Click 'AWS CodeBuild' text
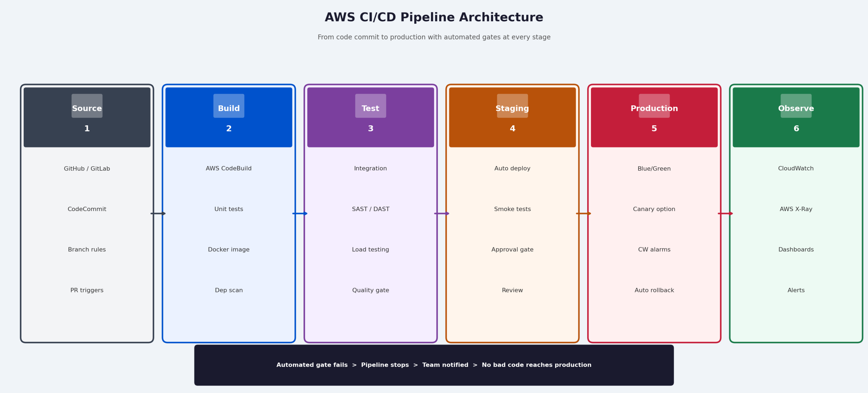868x393 pixels. pyautogui.click(x=229, y=168)
